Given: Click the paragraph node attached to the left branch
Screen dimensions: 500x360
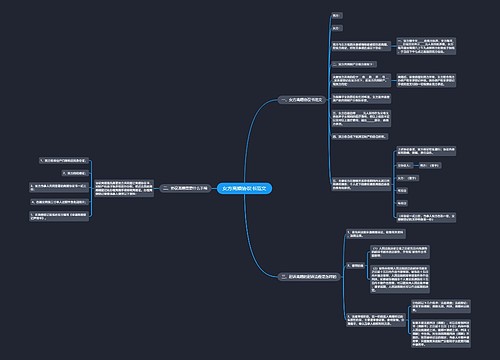Looking at the screenshot, I should (x=124, y=188).
